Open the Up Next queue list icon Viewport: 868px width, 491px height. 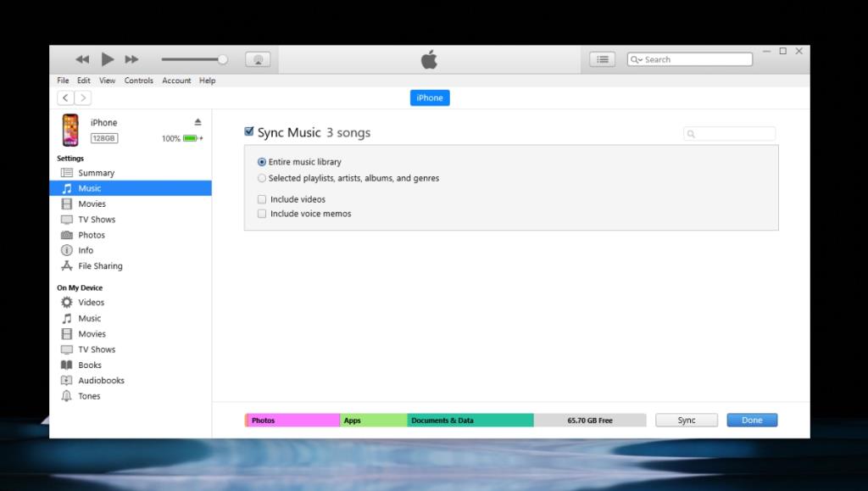tap(602, 59)
